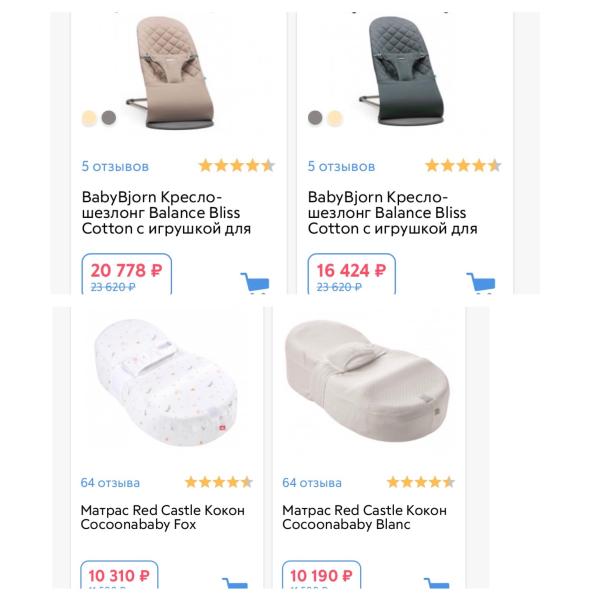Add the 20 778 ₽ BabyBjorn bouncer to cart
The width and height of the screenshot is (601, 600).
(x=254, y=282)
